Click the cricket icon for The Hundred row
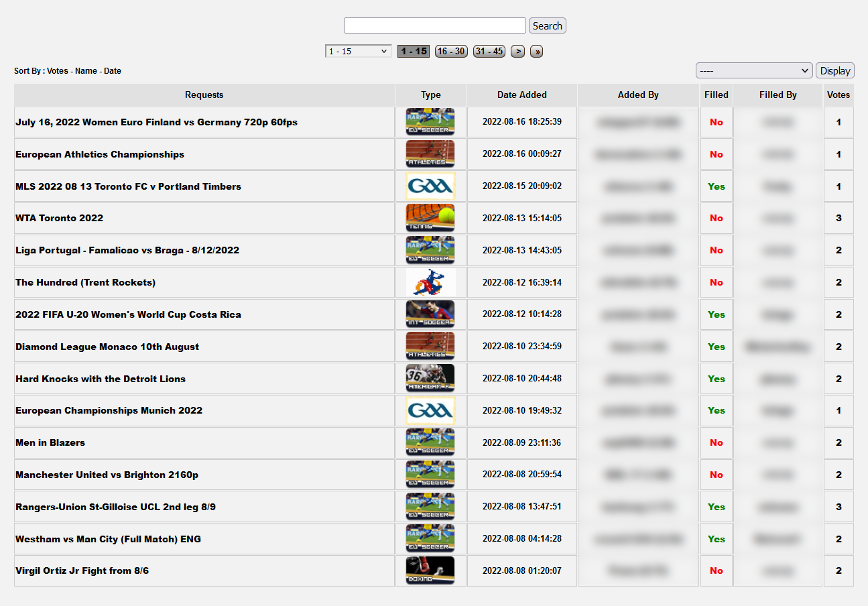This screenshot has width=868, height=606. click(x=430, y=282)
